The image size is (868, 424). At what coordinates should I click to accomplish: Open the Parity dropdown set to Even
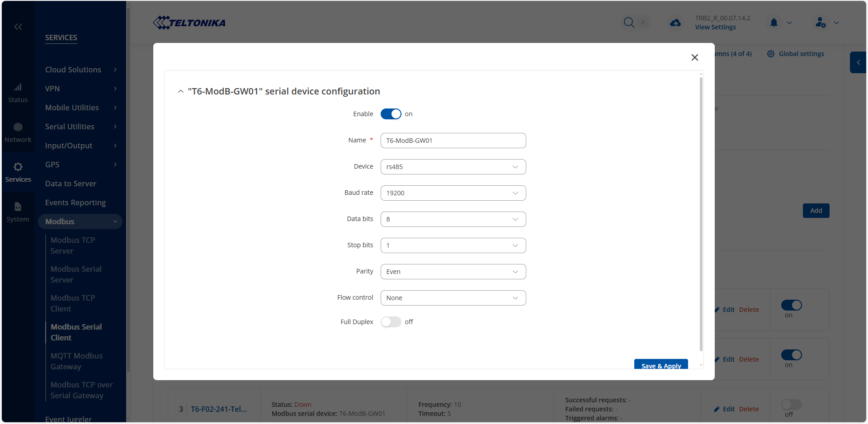tap(453, 272)
